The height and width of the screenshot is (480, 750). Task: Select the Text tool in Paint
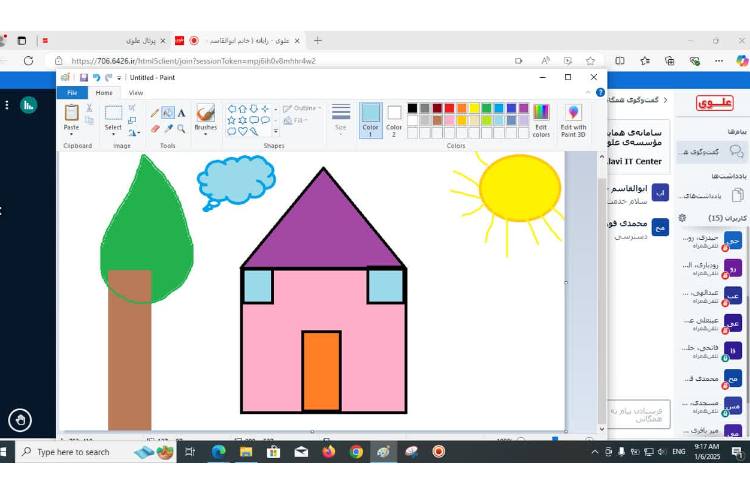(181, 113)
